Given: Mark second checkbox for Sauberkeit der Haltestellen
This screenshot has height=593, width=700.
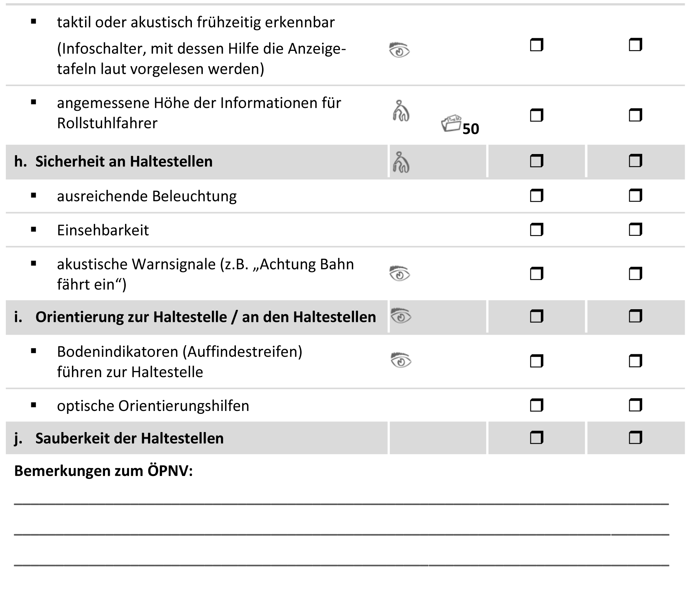Looking at the screenshot, I should (635, 438).
